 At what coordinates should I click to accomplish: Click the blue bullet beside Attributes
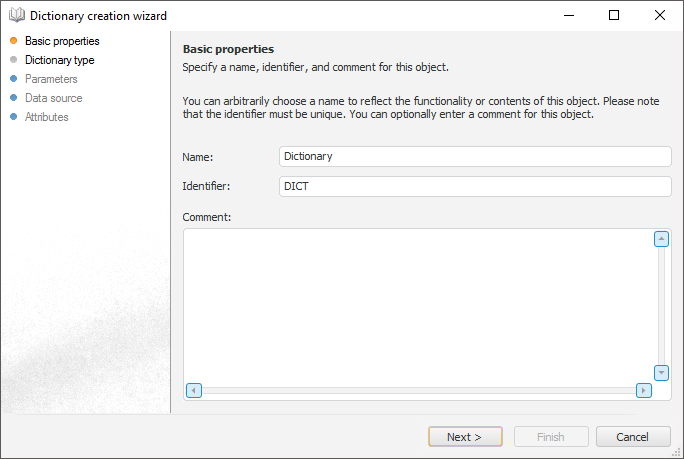point(13,117)
